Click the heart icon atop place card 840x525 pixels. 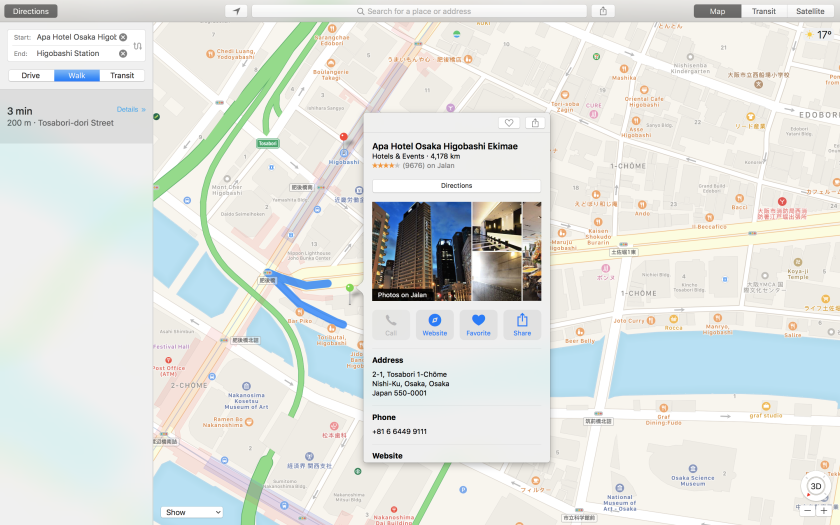coord(509,123)
